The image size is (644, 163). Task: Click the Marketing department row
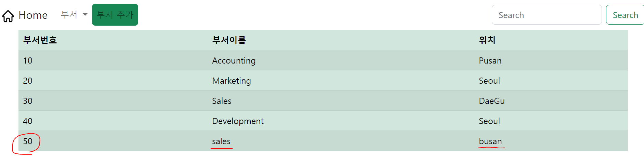pos(323,81)
